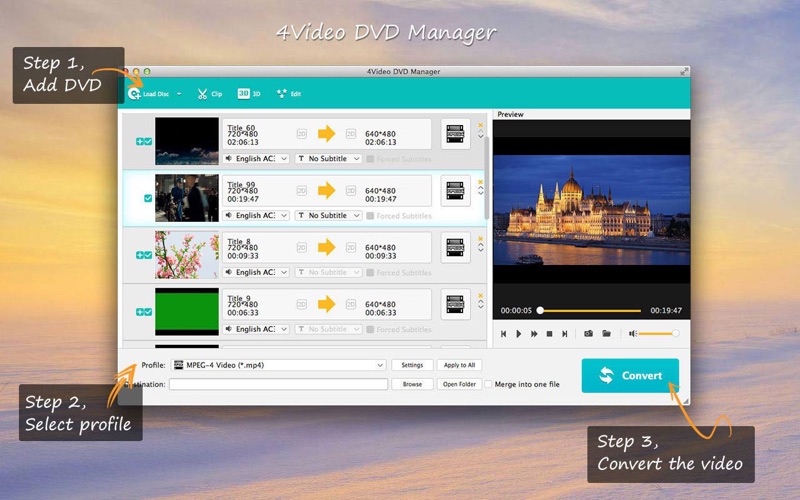Play the preview video
Image resolution: width=800 pixels, height=500 pixels.
point(518,334)
